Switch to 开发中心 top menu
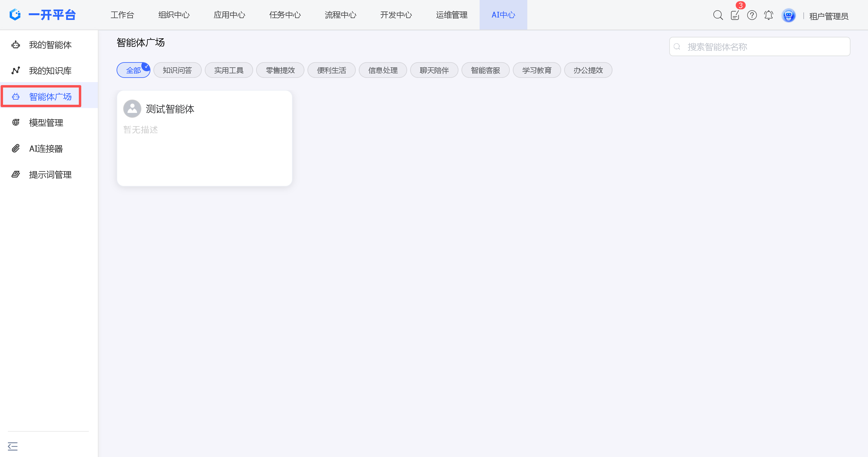Screen dimensions: 868x457 pos(396,15)
